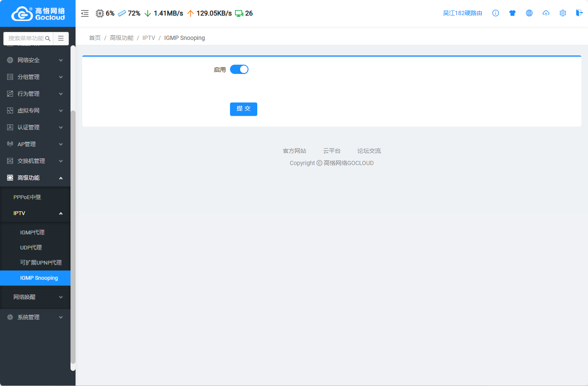Collapse the 高级功能 section
This screenshot has height=386, width=588.
pyautogui.click(x=35, y=178)
